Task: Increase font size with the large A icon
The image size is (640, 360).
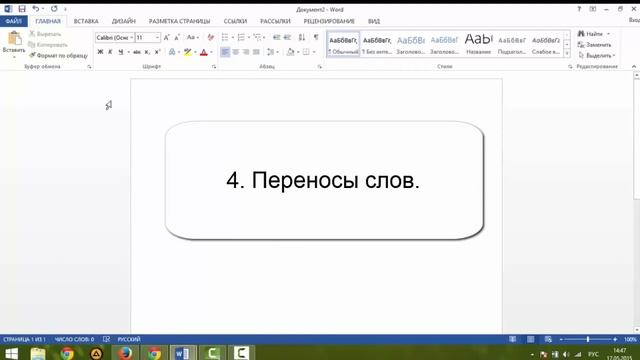Action: [167, 38]
